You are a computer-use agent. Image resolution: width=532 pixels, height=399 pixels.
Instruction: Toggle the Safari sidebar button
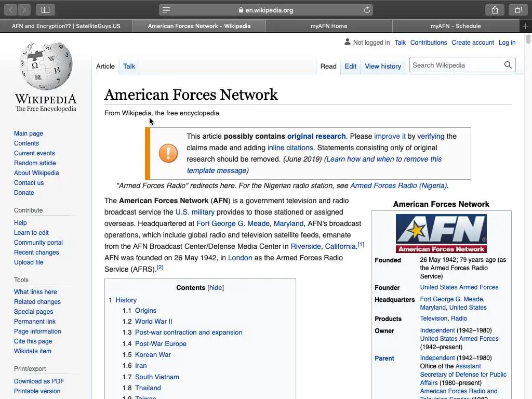point(46,10)
